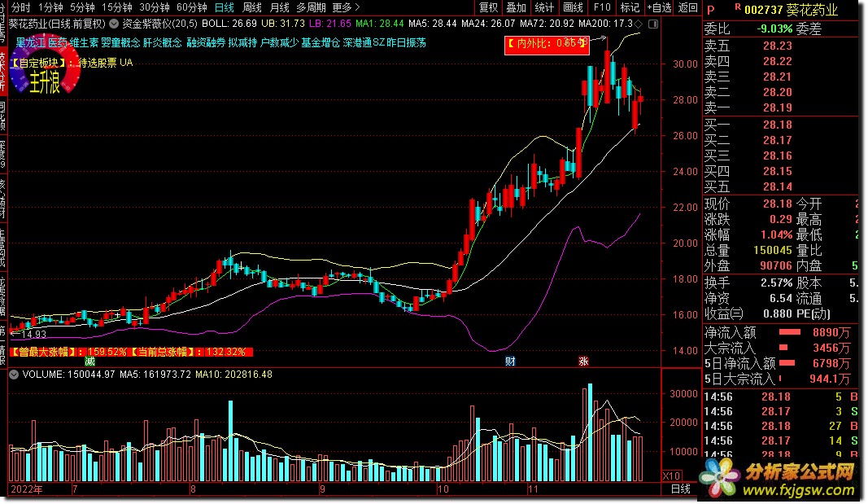Open the 画线 drawing tool

click(573, 7)
